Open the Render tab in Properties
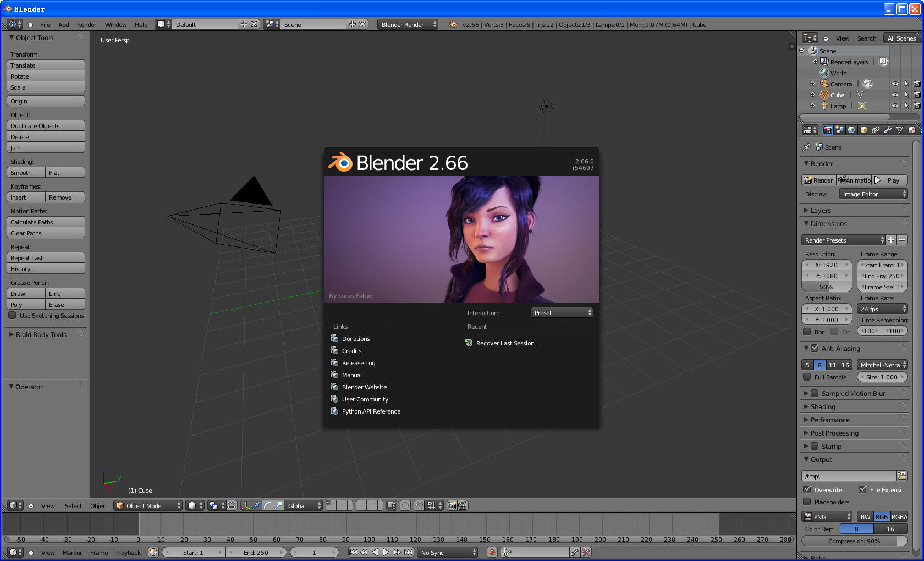The height and width of the screenshot is (561, 924). coord(827,130)
